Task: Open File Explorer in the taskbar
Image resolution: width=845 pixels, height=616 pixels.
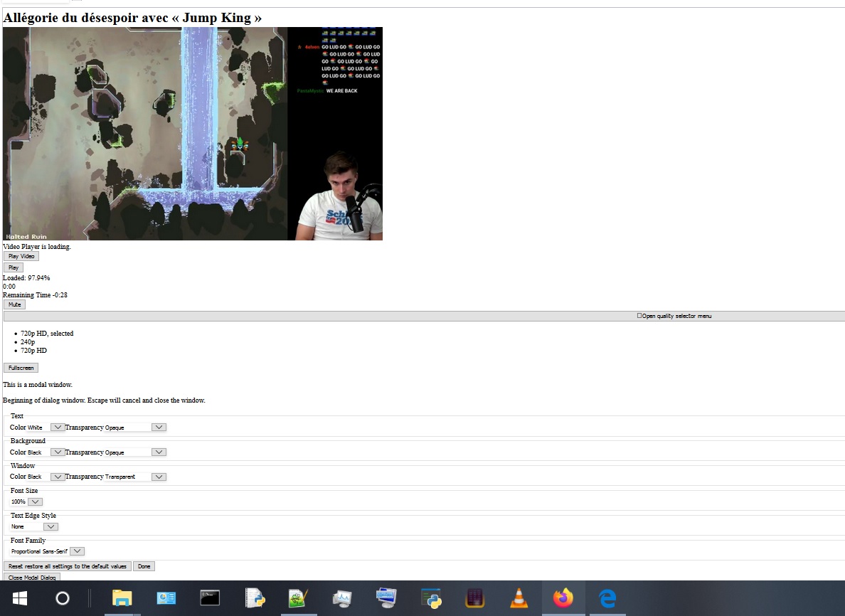Action: (122, 598)
